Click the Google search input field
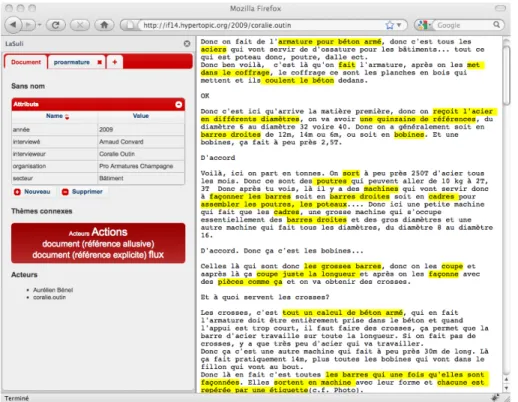 tap(463, 25)
